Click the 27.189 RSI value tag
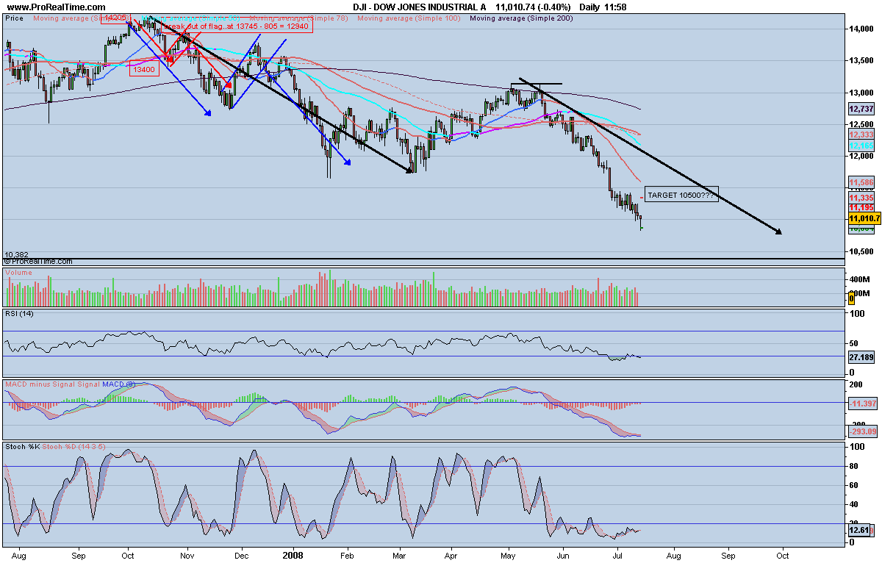The image size is (882, 588). 861,357
